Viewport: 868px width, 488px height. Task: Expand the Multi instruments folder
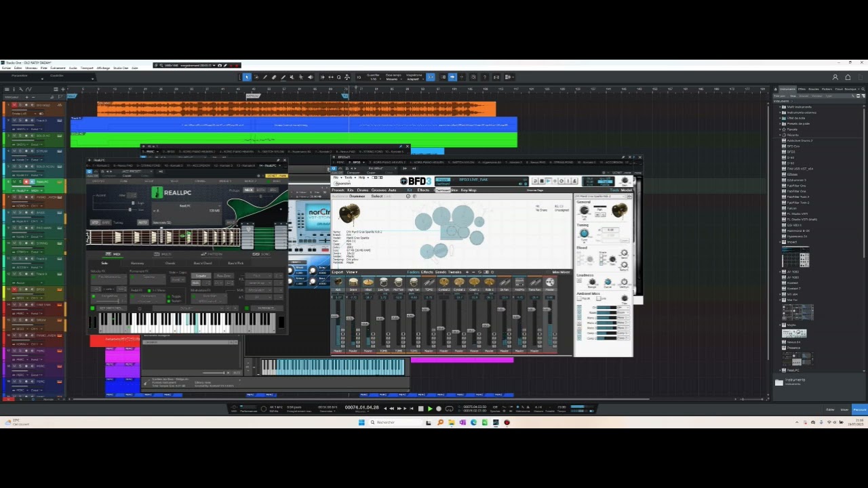pos(780,107)
